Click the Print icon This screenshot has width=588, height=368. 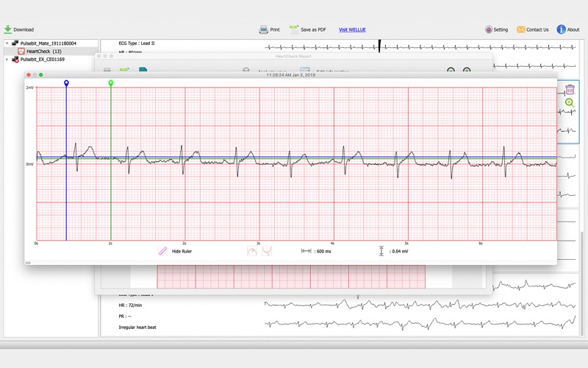(x=264, y=29)
